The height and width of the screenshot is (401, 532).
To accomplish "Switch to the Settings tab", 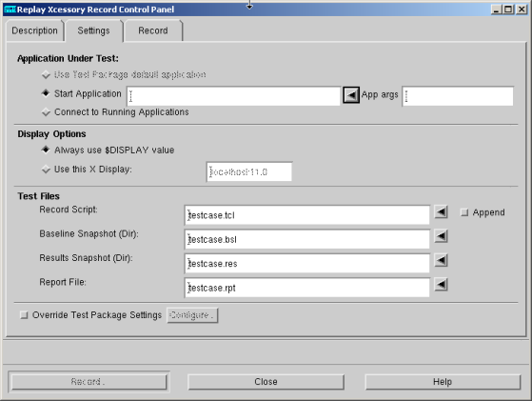I will click(93, 30).
